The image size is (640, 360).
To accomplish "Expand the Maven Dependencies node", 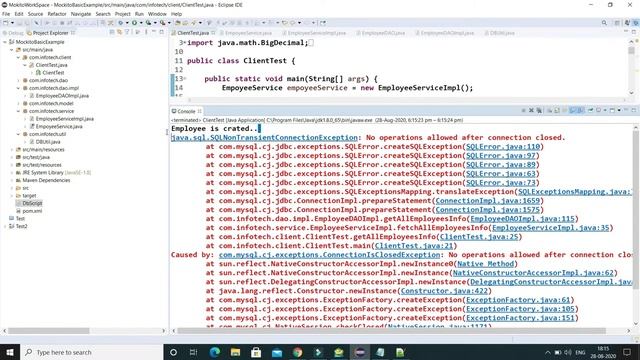I will (x=11, y=180).
